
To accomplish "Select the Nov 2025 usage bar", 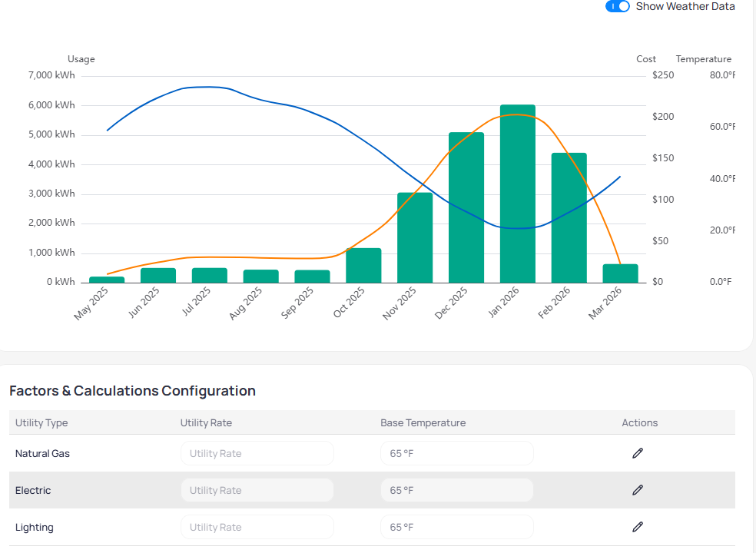I will click(415, 237).
